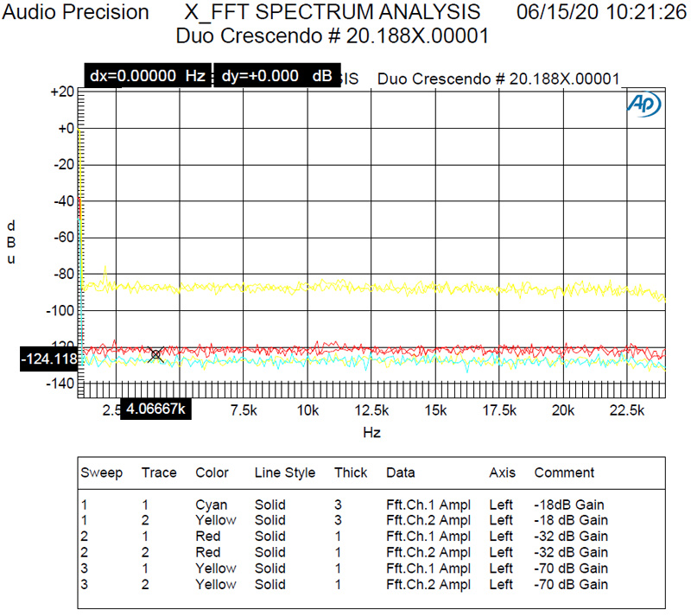Open the Line Style column for Sweep 1

(270, 505)
